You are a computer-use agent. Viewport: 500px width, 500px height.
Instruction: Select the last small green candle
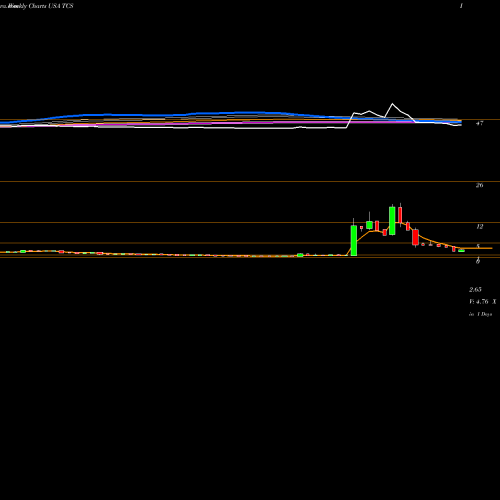[461, 251]
